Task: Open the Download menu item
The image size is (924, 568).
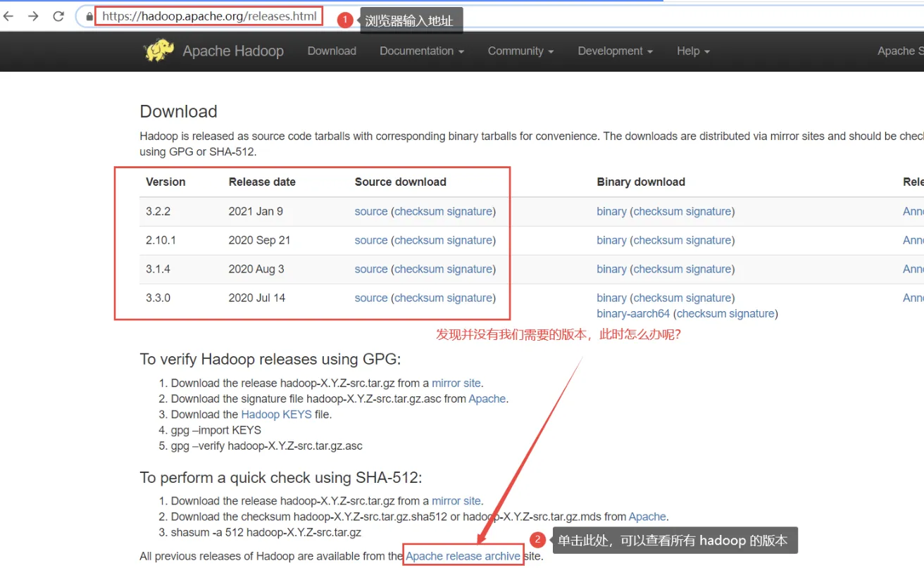Action: (332, 51)
